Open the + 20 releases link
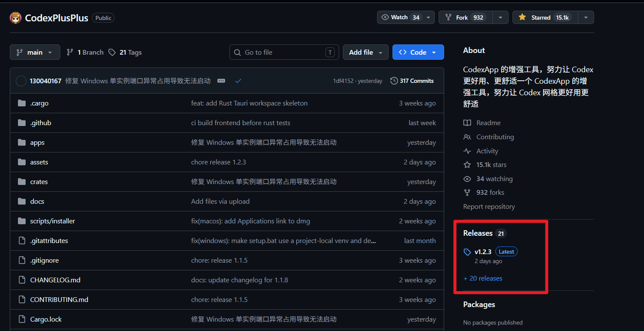This screenshot has height=331, width=644. click(483, 278)
